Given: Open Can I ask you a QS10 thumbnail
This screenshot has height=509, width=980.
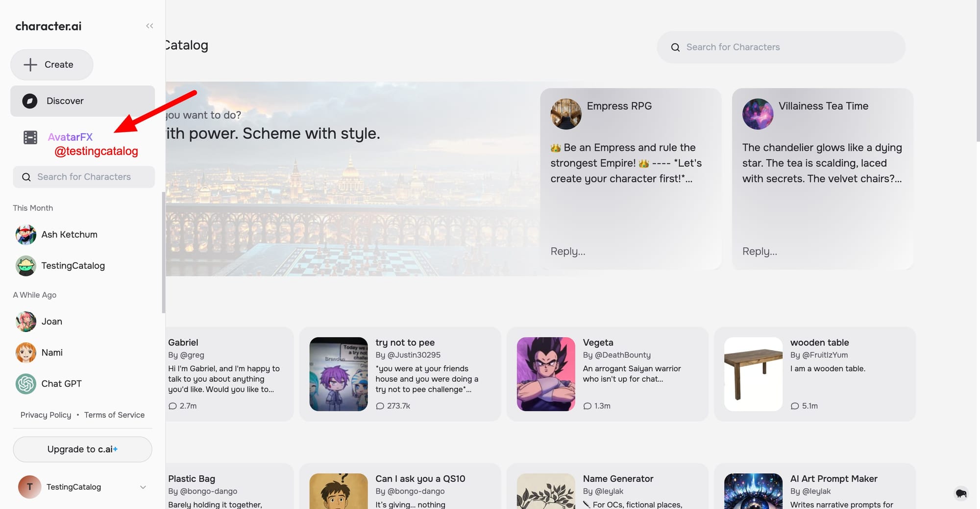Looking at the screenshot, I should coord(339,491).
